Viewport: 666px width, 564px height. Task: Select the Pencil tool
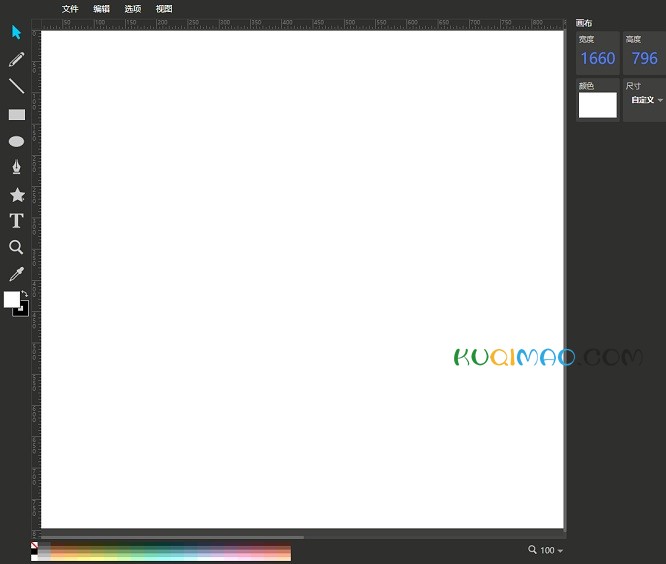tap(16, 59)
